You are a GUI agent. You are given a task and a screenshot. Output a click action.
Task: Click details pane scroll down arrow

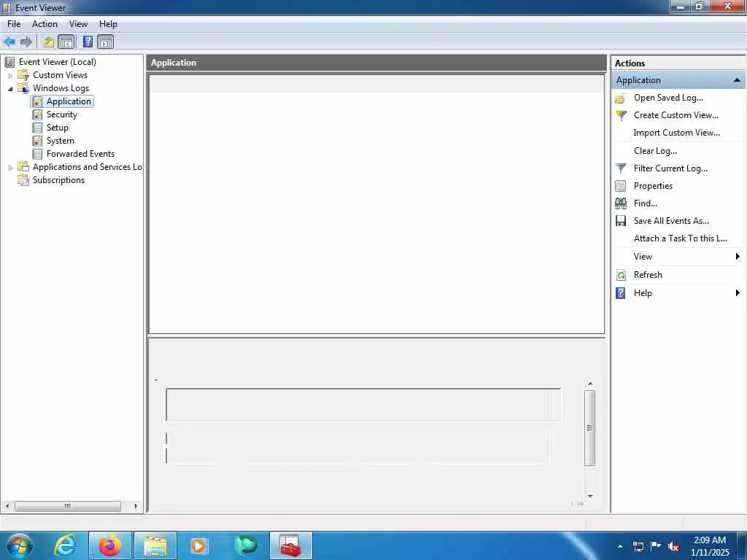(589, 496)
